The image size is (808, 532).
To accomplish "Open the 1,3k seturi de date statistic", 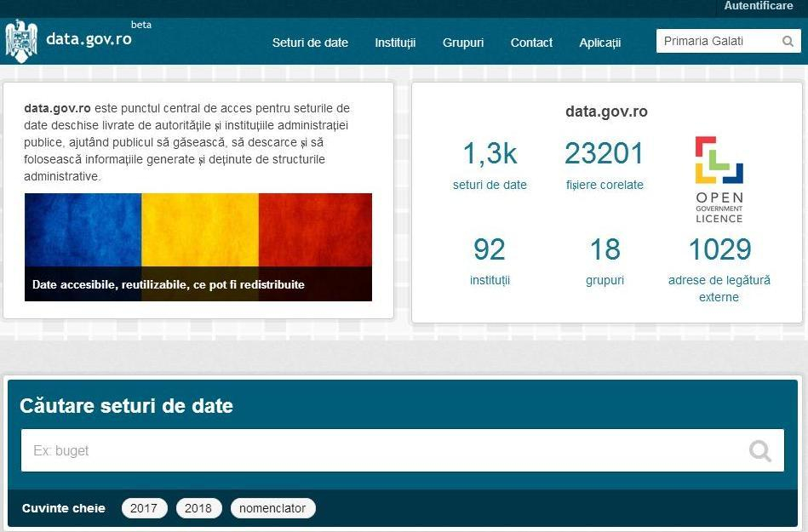I will coord(490,154).
